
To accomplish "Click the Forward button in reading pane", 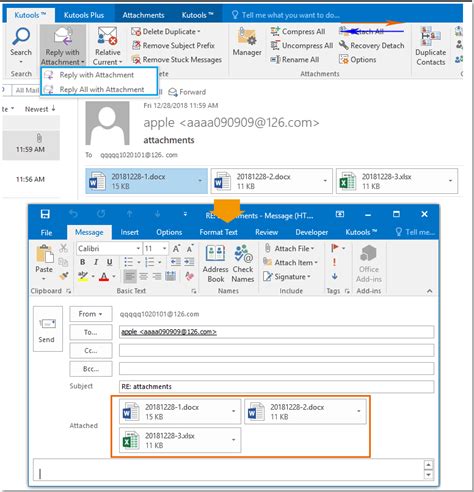I will click(x=187, y=92).
